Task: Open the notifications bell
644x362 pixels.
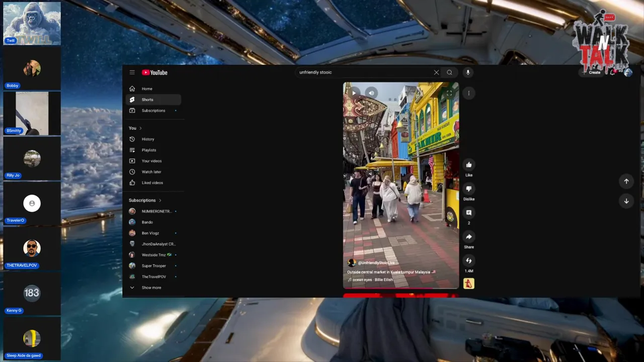Action: click(x=613, y=72)
